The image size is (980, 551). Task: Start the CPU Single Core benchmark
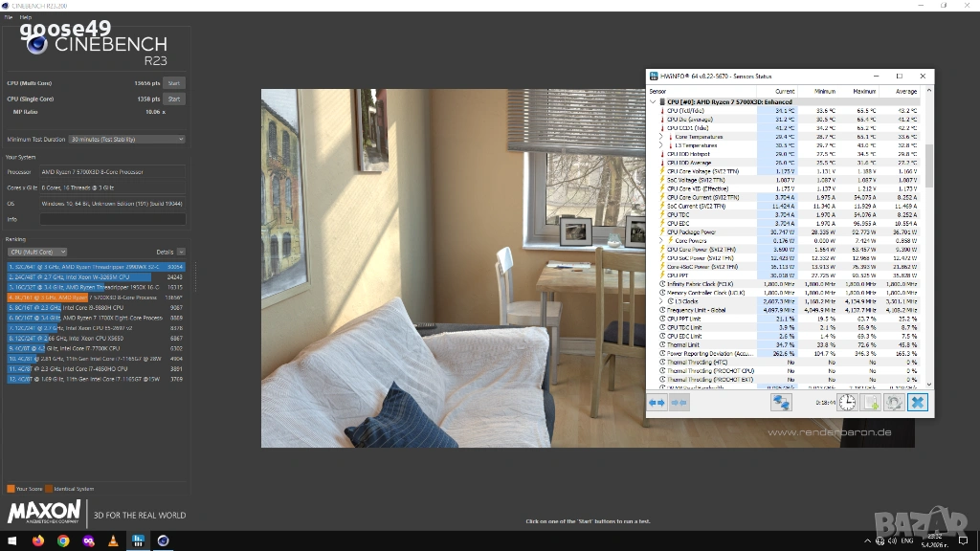tap(173, 99)
